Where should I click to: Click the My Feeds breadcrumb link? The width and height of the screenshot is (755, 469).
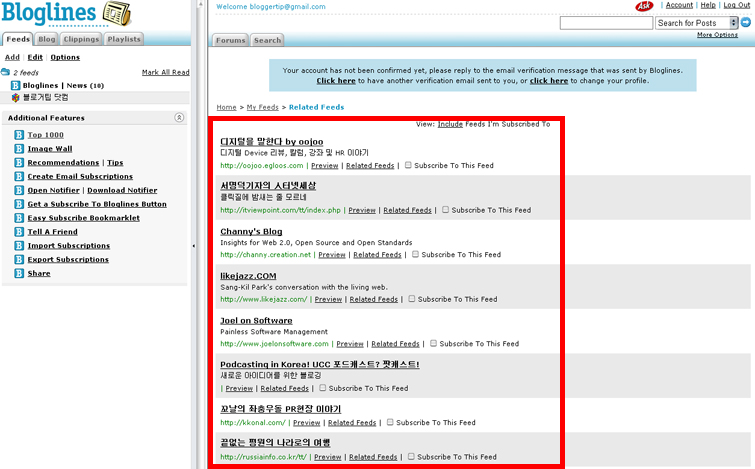(x=262, y=107)
